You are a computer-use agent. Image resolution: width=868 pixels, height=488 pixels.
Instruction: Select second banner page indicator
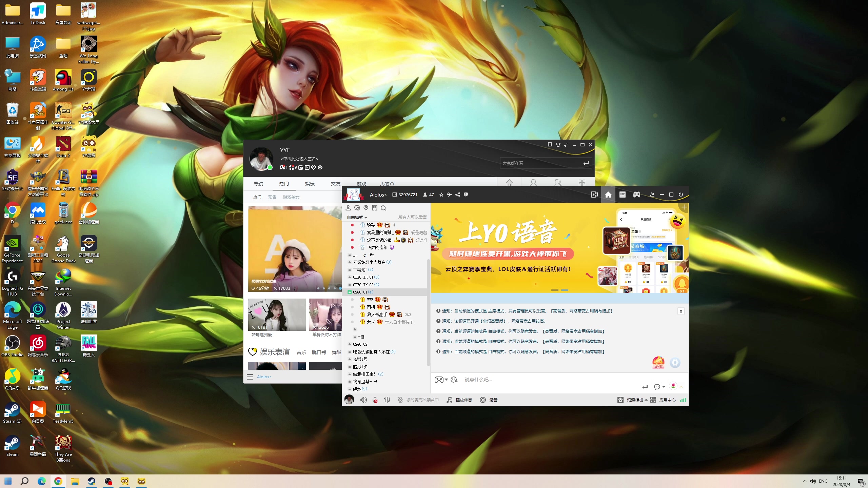(x=565, y=290)
